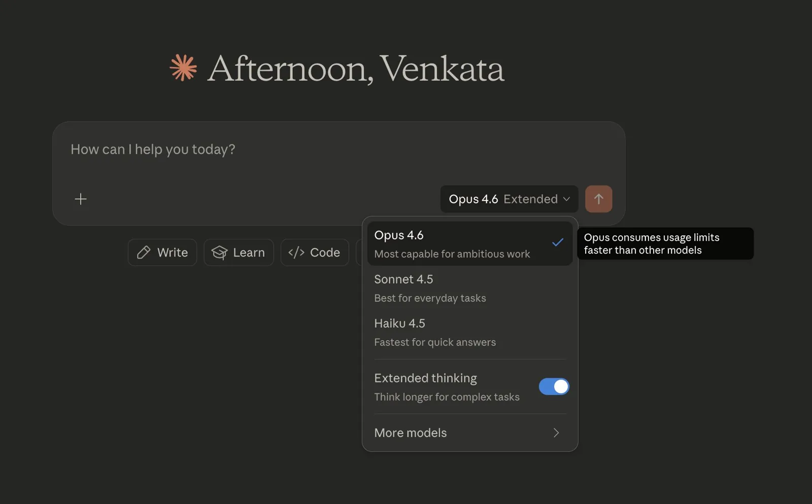Screen dimensions: 812x504
Task: Toggle the Extended thinking switch
Action: point(554,386)
